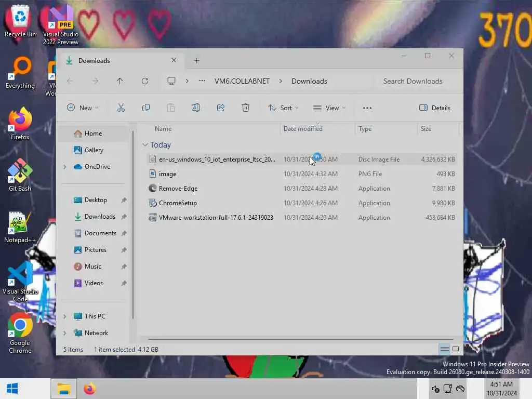
Task: Open Pictures in quick access
Action: (x=96, y=250)
